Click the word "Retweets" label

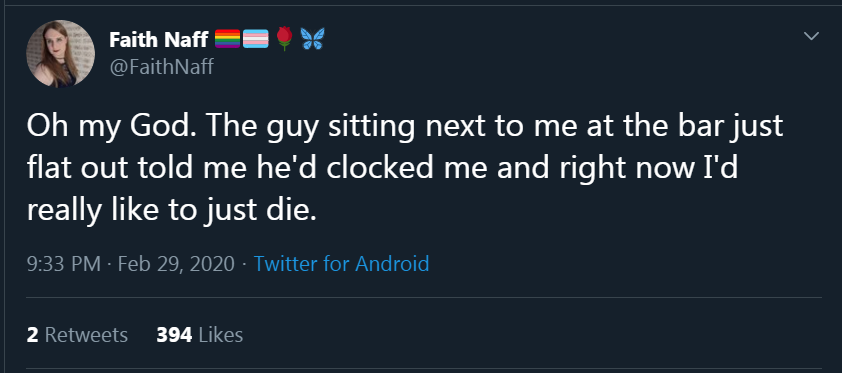coord(86,335)
